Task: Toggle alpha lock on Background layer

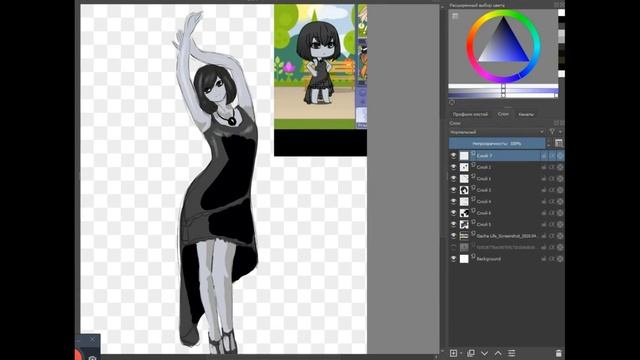Action: point(560,259)
